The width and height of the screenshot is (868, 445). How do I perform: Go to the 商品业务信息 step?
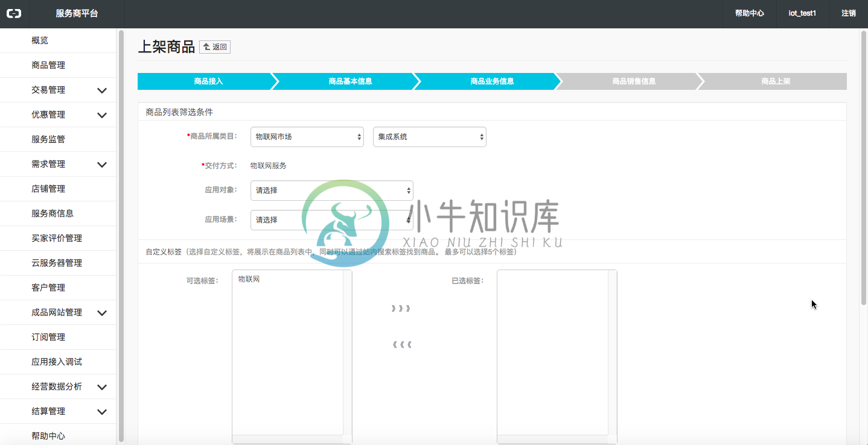click(x=492, y=81)
